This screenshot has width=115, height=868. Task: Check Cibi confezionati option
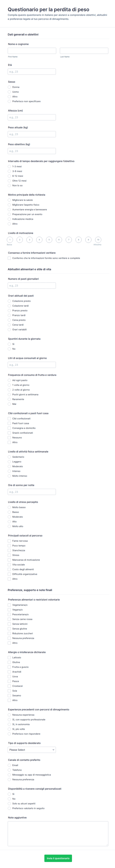tap(9, 418)
